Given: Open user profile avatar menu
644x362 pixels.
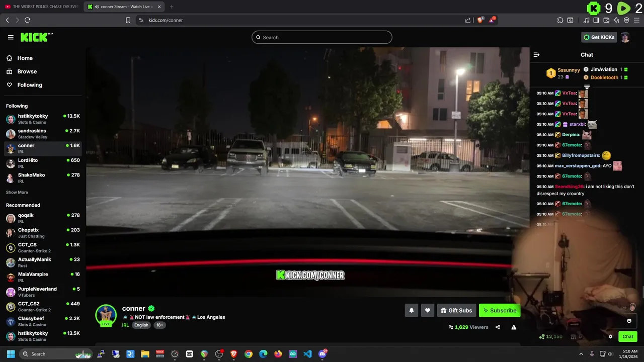Looking at the screenshot, I should [625, 37].
